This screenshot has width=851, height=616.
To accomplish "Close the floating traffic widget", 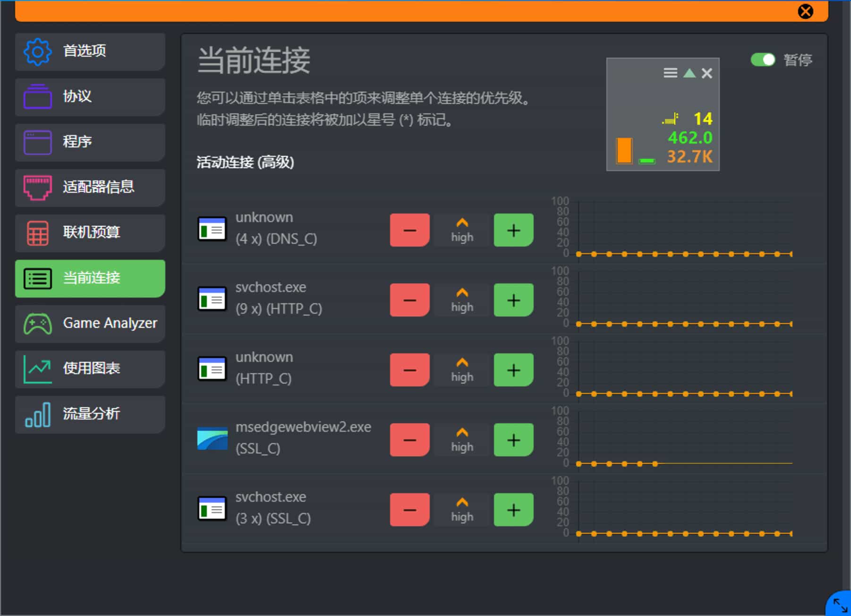I will [706, 73].
